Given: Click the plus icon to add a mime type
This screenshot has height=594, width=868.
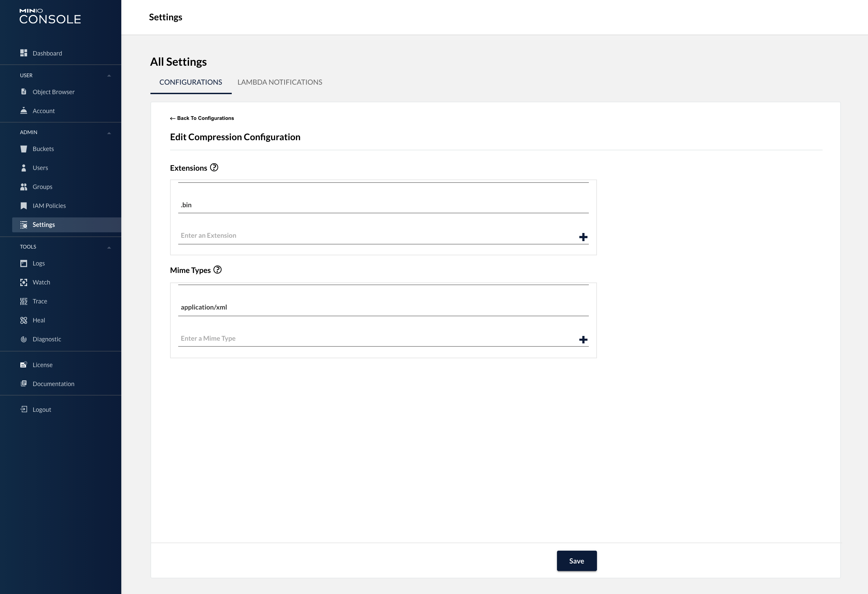Looking at the screenshot, I should [x=583, y=340].
